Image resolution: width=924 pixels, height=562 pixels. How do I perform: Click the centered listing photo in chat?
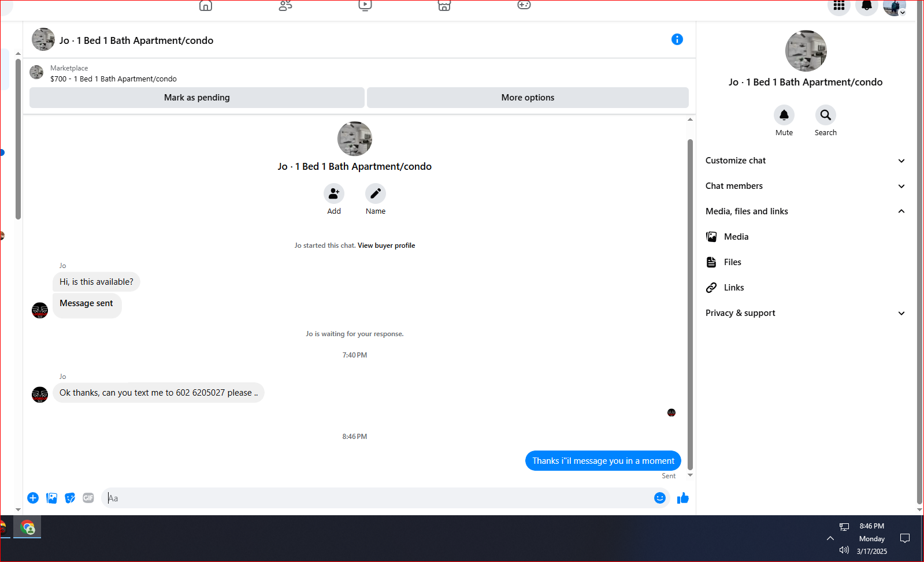coord(355,139)
